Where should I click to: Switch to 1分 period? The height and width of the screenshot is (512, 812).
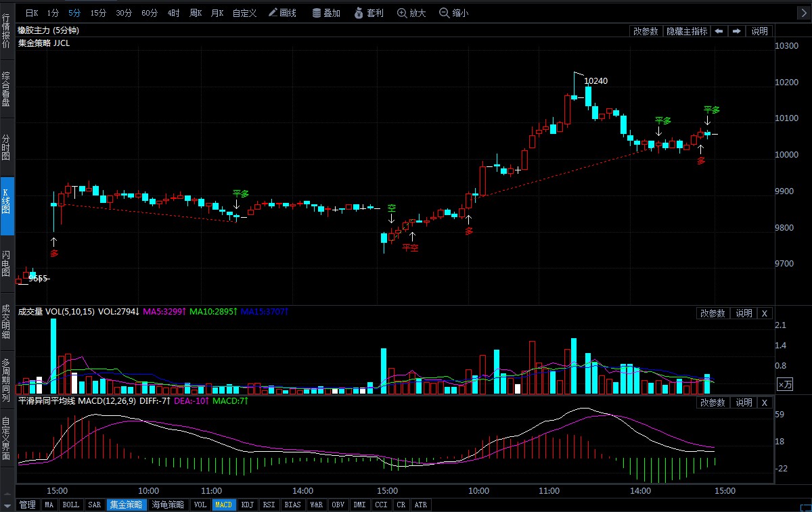[x=53, y=13]
